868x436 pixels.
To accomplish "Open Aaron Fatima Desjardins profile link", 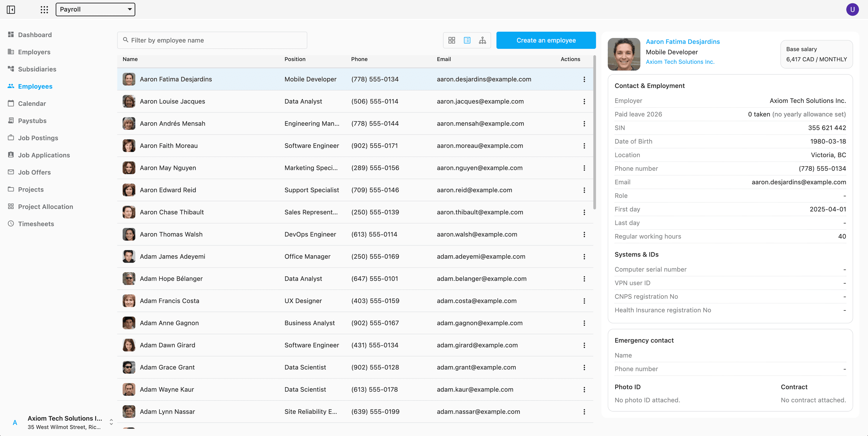I will coord(682,42).
